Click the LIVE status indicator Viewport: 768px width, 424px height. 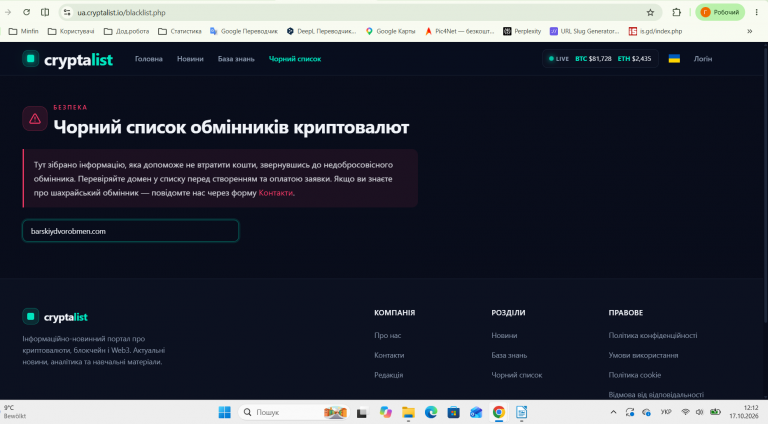(559, 59)
